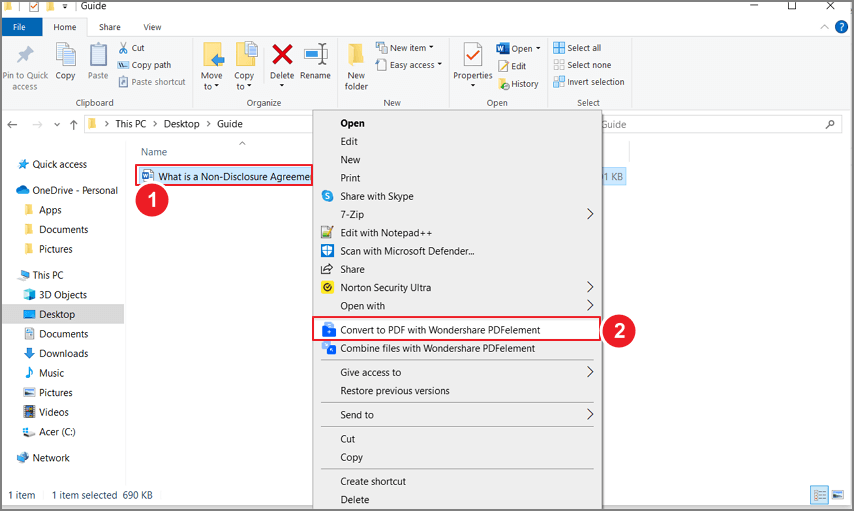Click Desktop in the address breadcrumb
854x511 pixels.
point(181,124)
